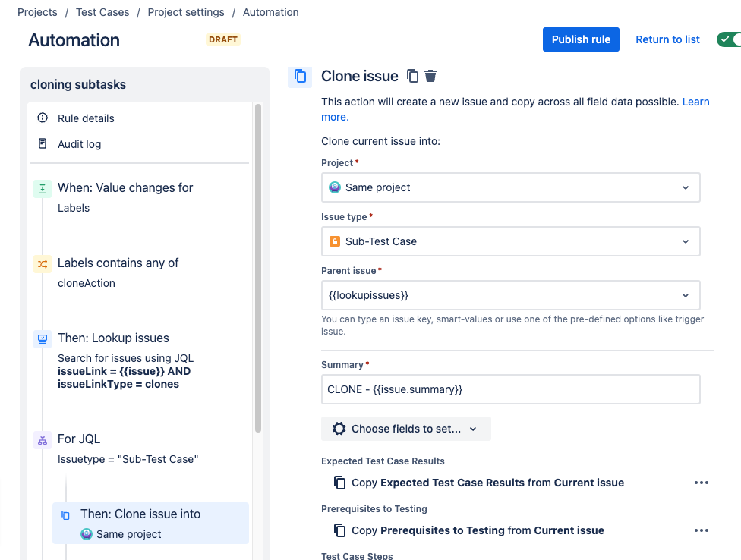Click Publish rule button
Screen dimensions: 741x560
pos(581,39)
